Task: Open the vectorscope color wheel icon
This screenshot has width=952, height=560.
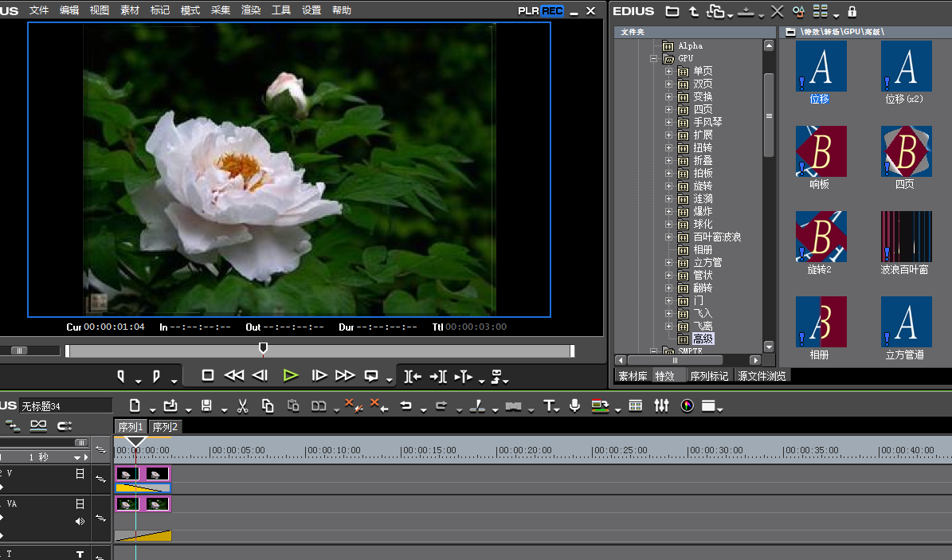Action: tap(687, 406)
